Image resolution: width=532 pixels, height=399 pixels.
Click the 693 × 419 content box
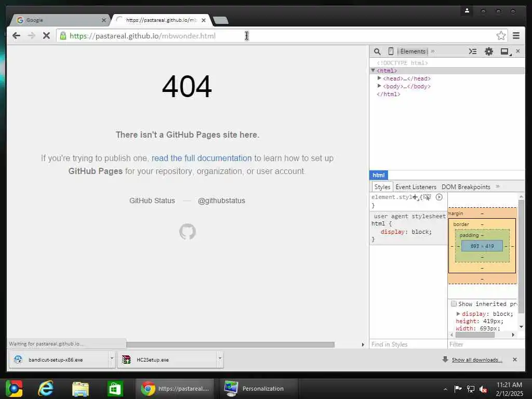tap(482, 246)
